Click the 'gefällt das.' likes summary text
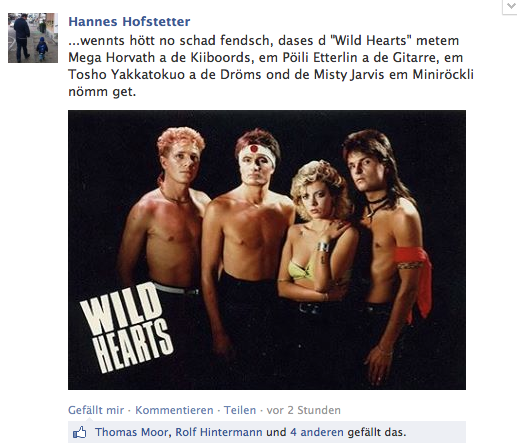517x443 pixels. (377, 432)
